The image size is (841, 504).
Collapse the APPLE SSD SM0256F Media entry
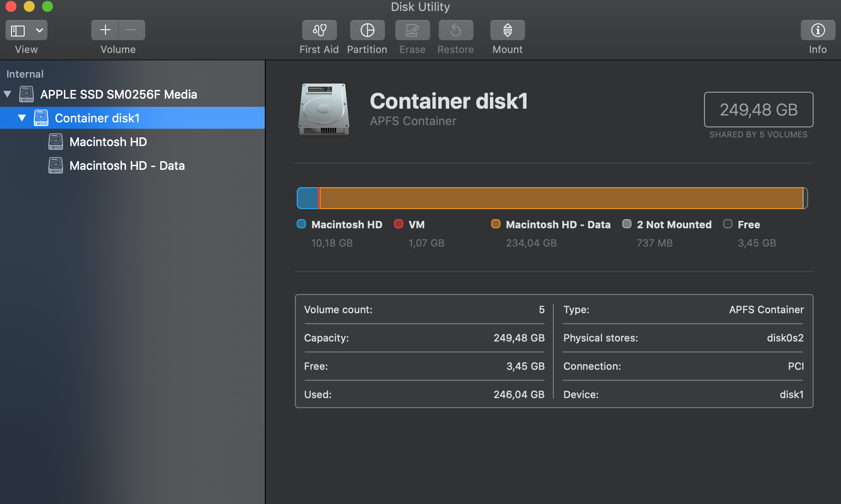7,94
